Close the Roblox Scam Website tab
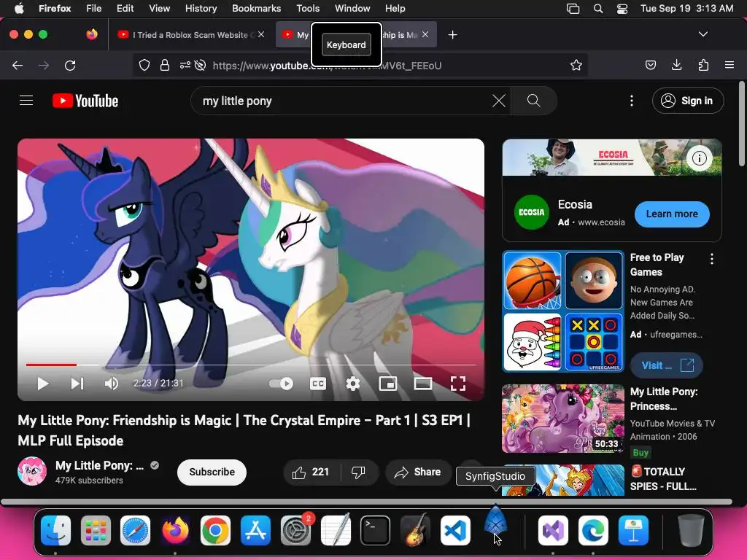The height and width of the screenshot is (560, 747). (x=261, y=34)
